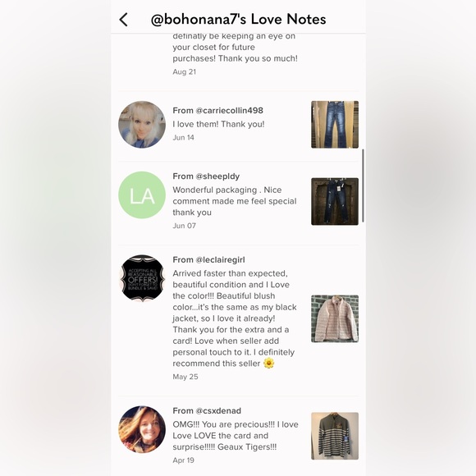476x476 pixels.
Task: View the striped pullover listing thumbnail
Action: [x=335, y=436]
